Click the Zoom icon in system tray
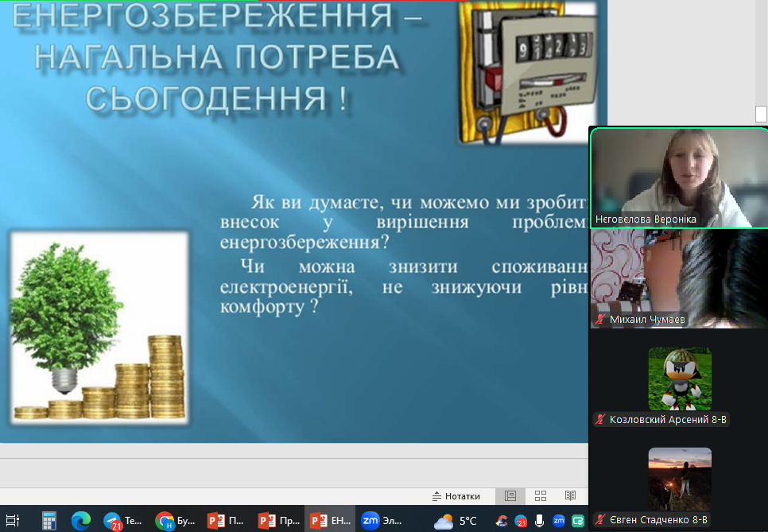 [559, 521]
